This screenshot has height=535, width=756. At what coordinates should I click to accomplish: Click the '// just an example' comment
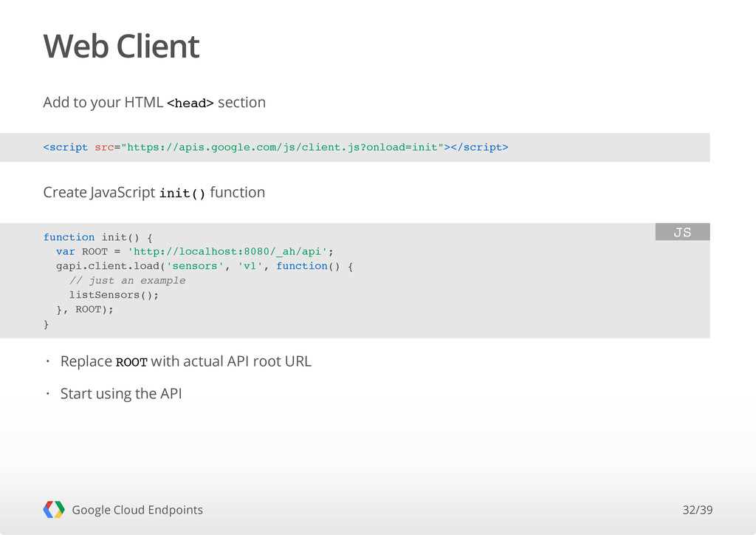(127, 281)
